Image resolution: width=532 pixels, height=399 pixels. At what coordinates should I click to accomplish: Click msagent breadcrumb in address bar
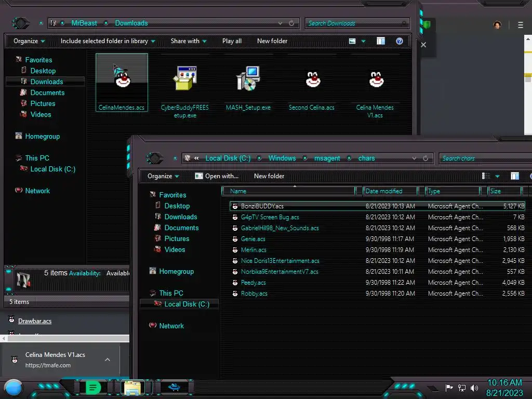click(327, 158)
